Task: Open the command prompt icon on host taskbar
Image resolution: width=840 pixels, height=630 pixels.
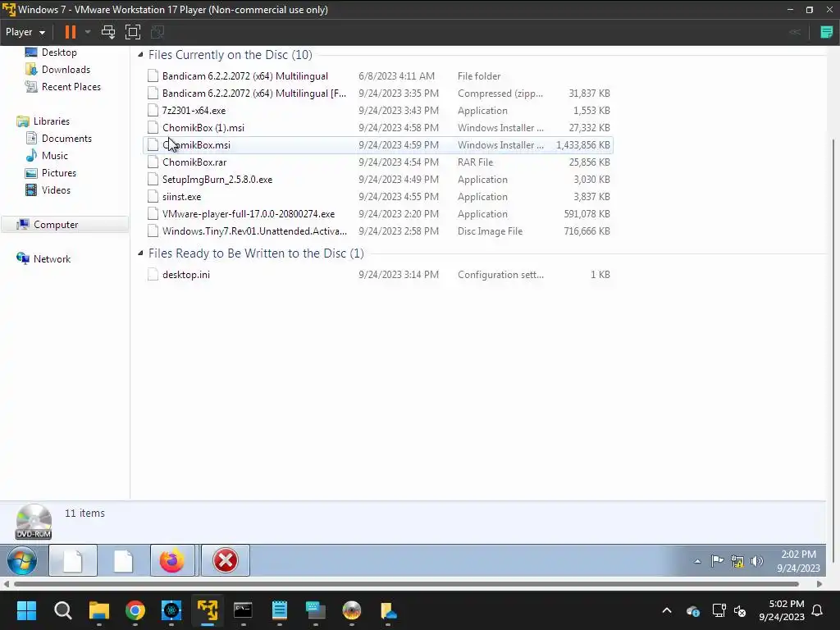Action: tap(243, 610)
